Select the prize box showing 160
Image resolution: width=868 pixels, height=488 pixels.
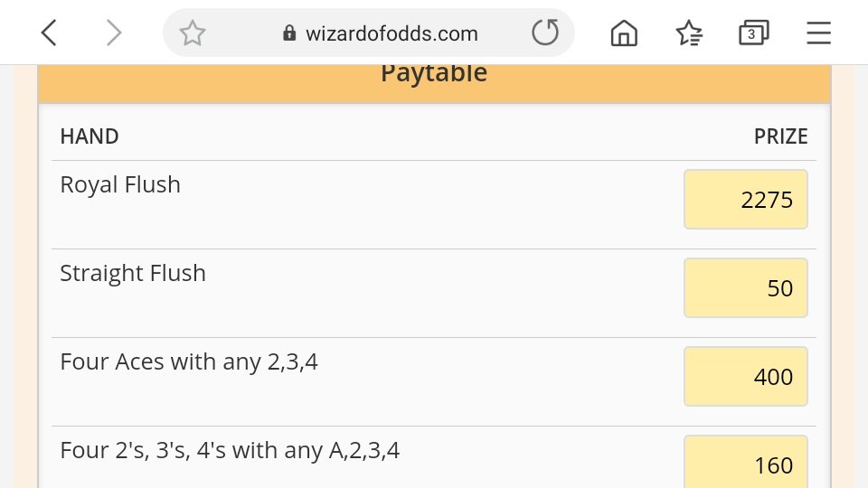tap(745, 464)
